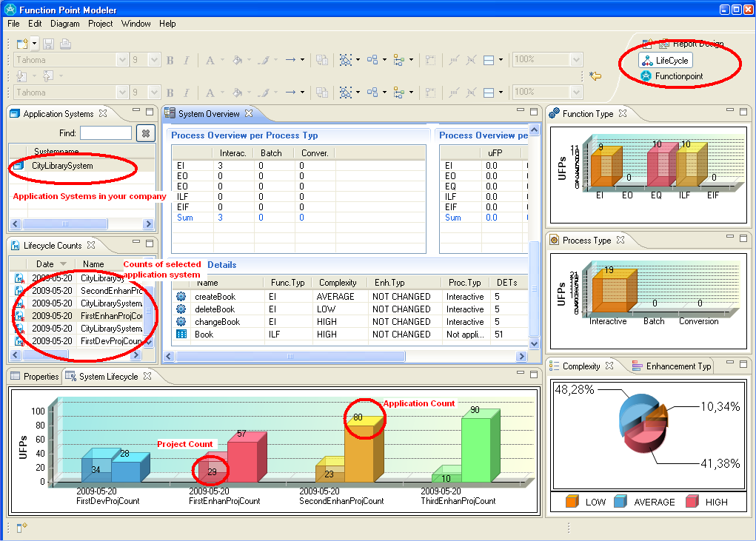Click the gear icon beside createBook
This screenshot has width=756, height=541.
pos(181,296)
